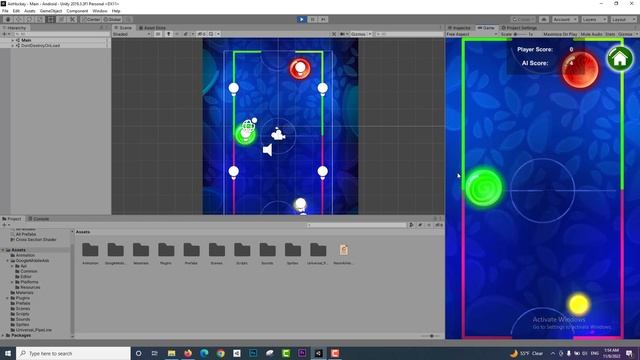This screenshot has height=360, width=640.
Task: Select the Hand tool in Unity toolbar
Action: tap(8, 19)
